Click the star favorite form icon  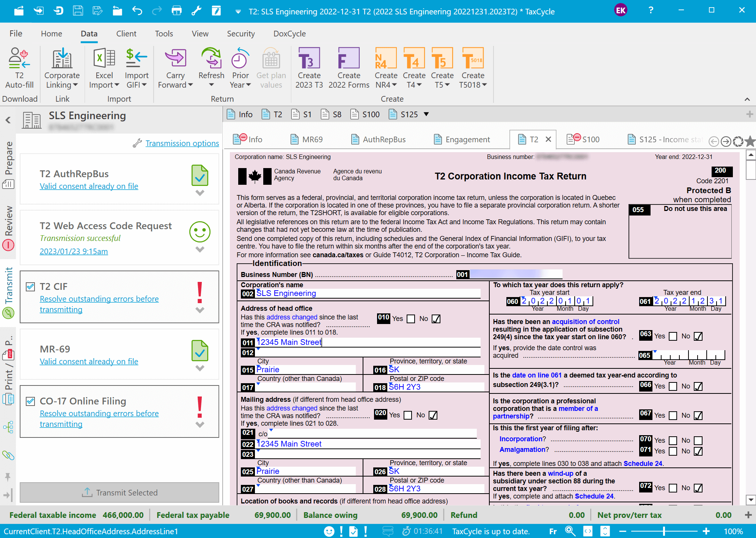(750, 142)
